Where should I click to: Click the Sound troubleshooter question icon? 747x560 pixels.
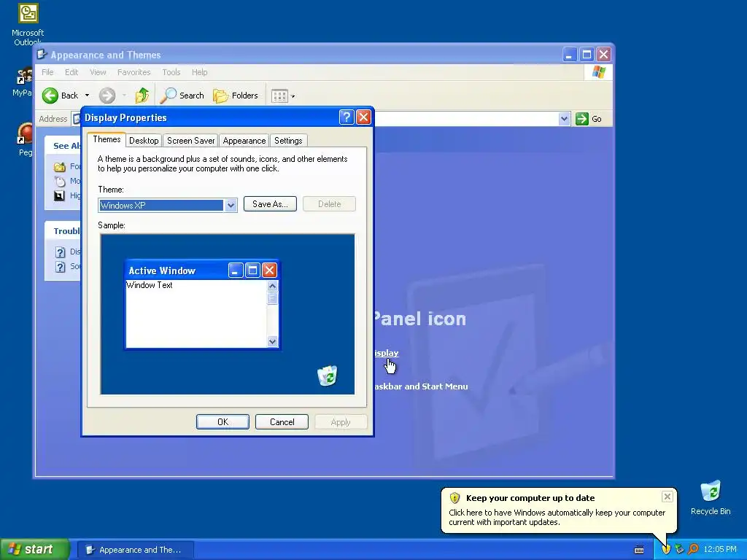[60, 267]
